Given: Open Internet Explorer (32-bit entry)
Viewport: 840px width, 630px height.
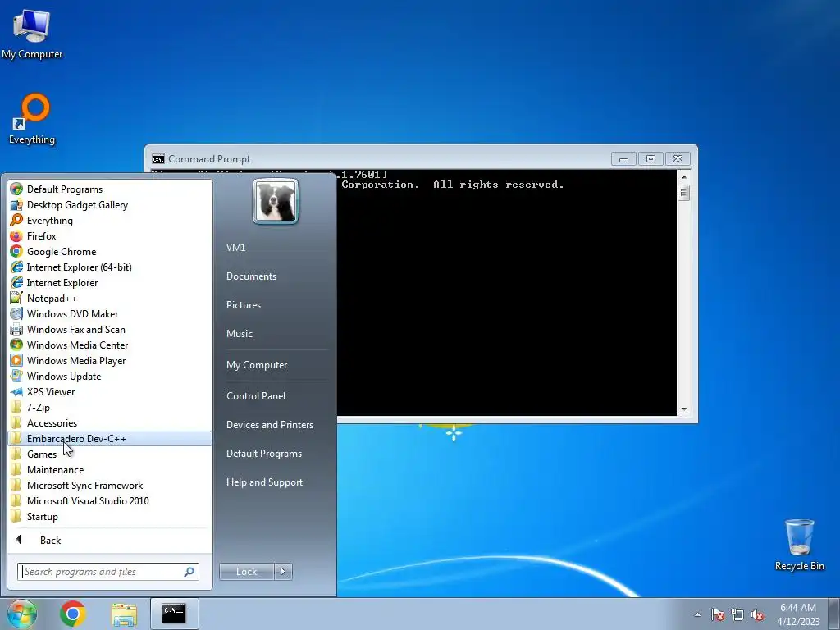Looking at the screenshot, I should (x=110, y=282).
